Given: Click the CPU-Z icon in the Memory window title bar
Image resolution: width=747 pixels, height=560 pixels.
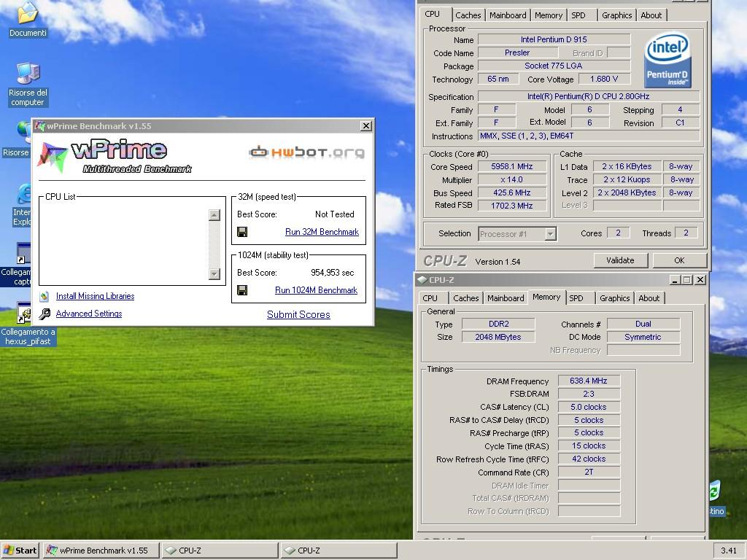Looking at the screenshot, I should 422,280.
